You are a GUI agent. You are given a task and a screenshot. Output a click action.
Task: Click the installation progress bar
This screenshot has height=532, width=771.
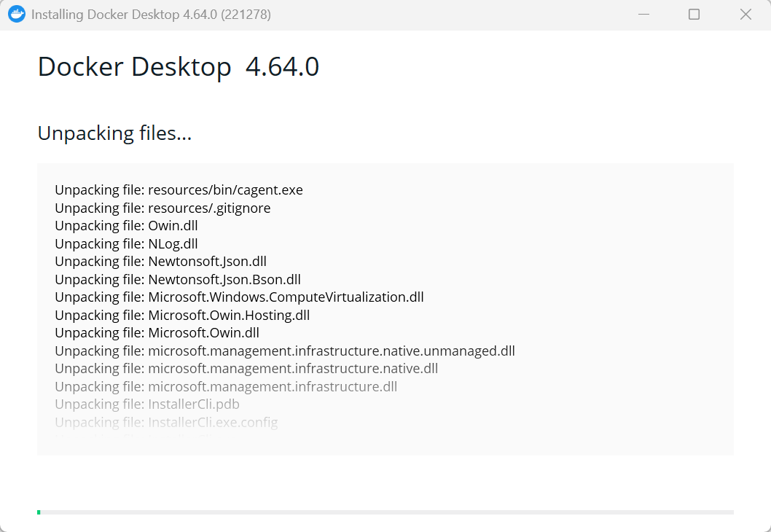[x=385, y=512]
